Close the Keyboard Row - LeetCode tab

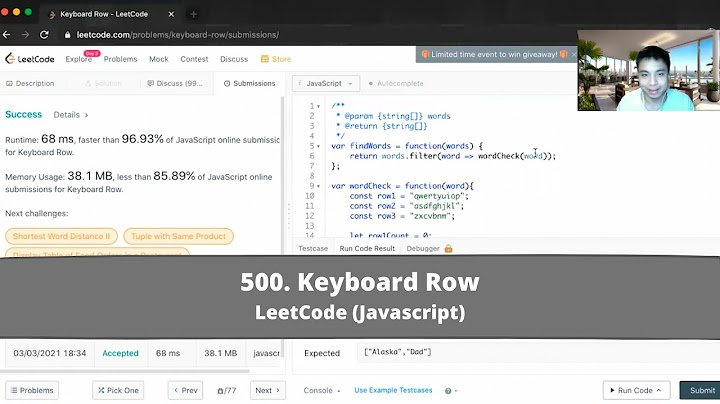click(x=171, y=14)
